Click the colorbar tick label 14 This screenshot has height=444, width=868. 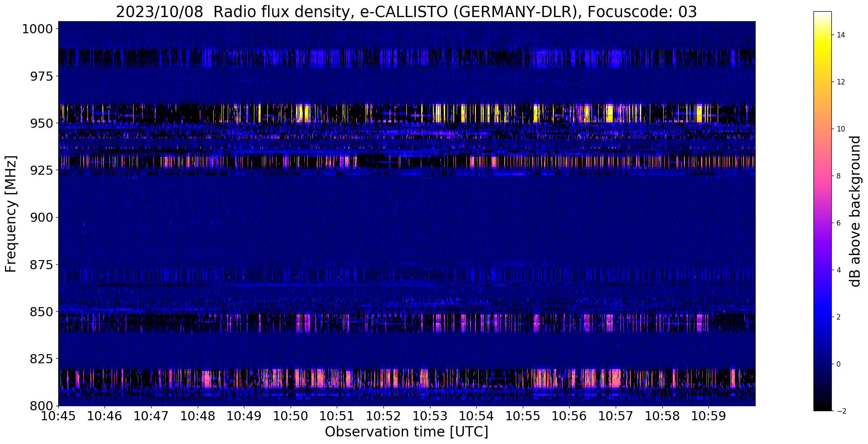[x=841, y=35]
